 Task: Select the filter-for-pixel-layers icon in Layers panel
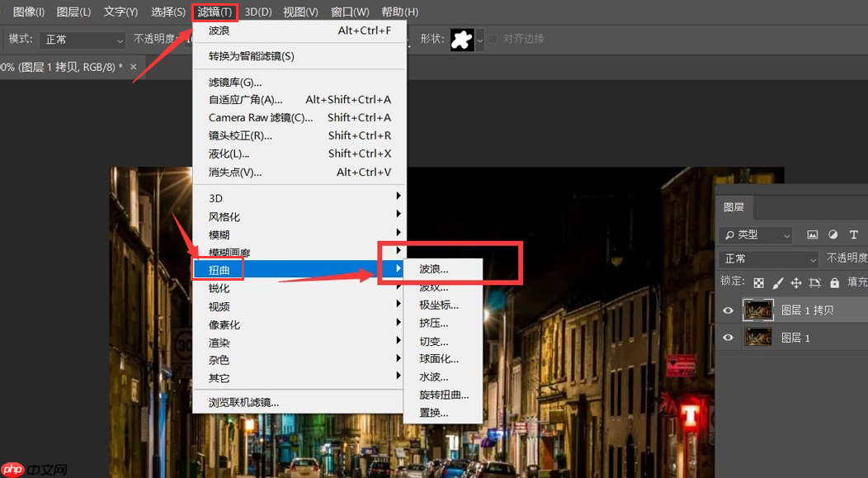[813, 235]
